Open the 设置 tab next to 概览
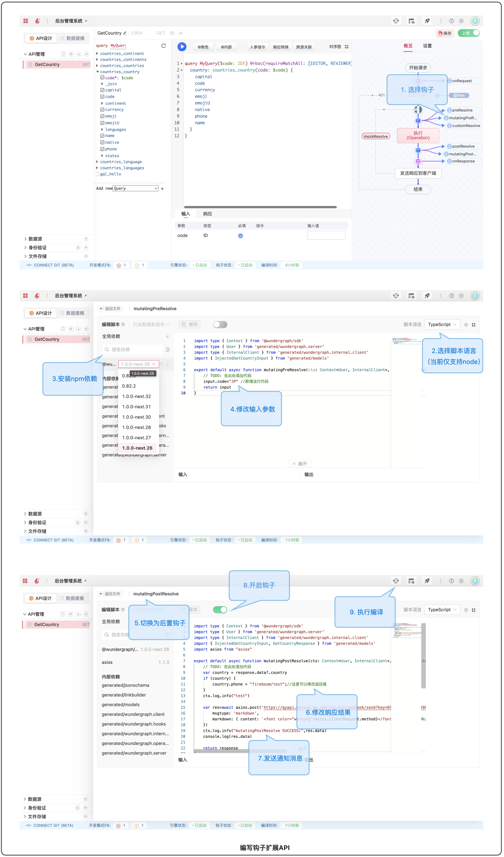The height and width of the screenshot is (857, 504). pyautogui.click(x=427, y=46)
